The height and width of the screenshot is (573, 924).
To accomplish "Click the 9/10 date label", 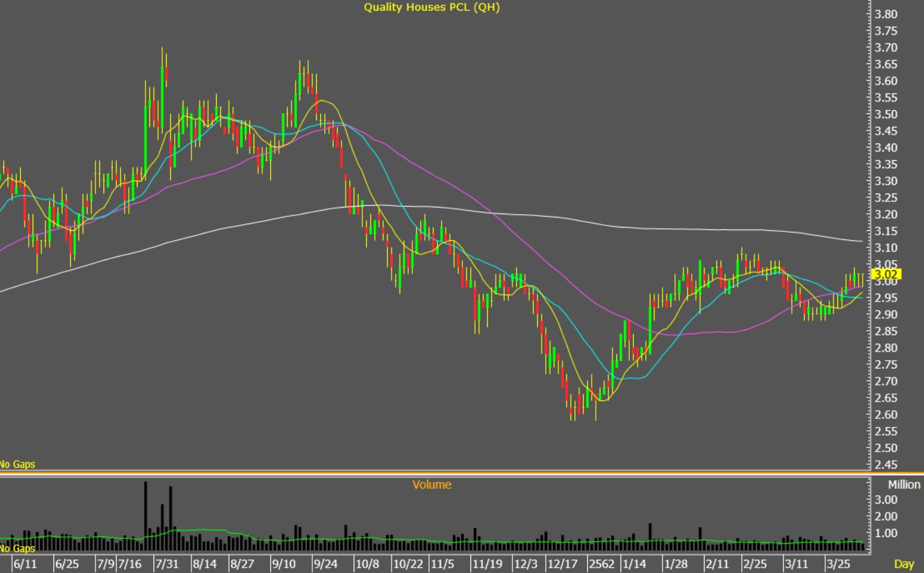I will (x=284, y=564).
